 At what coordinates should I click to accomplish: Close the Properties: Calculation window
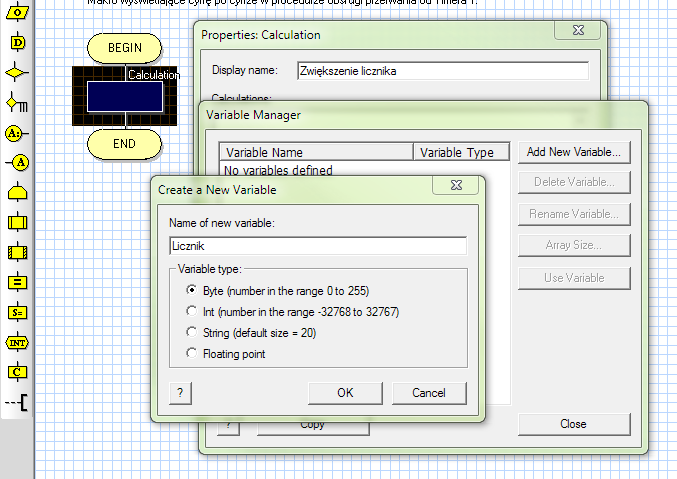click(578, 30)
